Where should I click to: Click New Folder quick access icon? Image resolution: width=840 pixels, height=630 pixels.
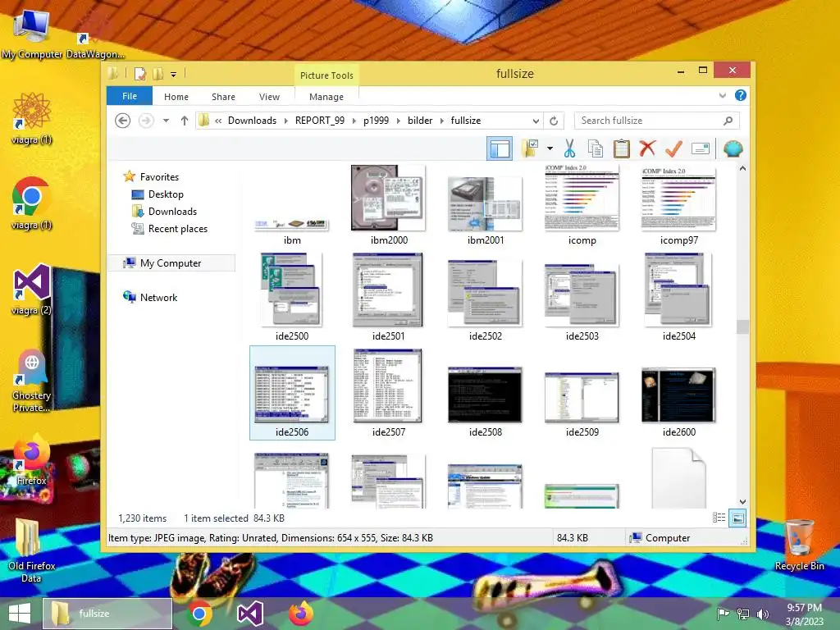pyautogui.click(x=158, y=74)
